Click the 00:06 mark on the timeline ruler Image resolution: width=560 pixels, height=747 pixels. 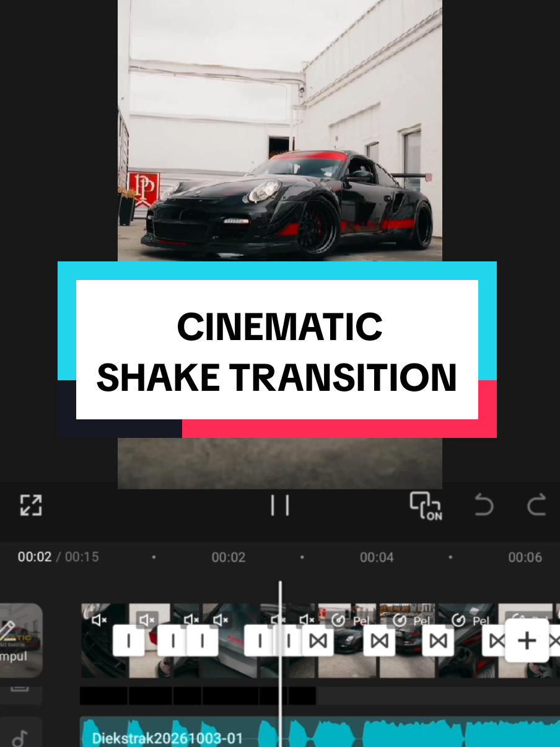coord(525,557)
